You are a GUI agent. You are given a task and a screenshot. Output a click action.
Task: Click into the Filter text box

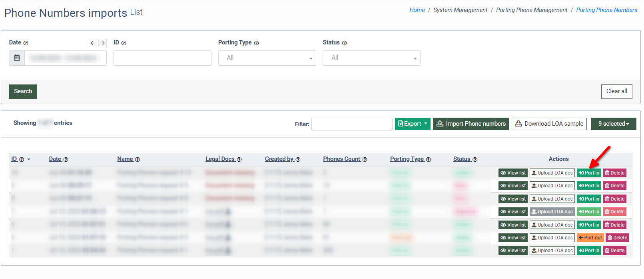tap(352, 124)
